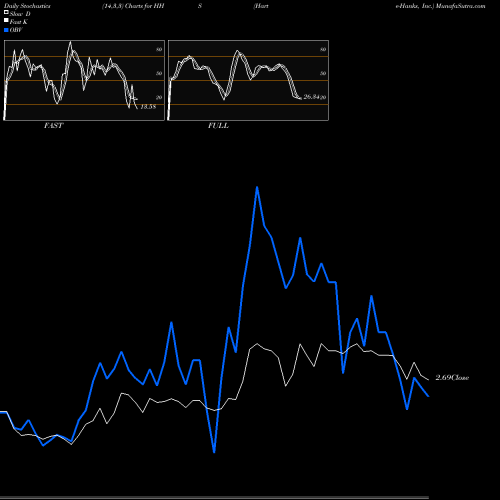The height and width of the screenshot is (500, 500).
Task: Click the 26.34 value in FULL chart
Action: [x=312, y=97]
